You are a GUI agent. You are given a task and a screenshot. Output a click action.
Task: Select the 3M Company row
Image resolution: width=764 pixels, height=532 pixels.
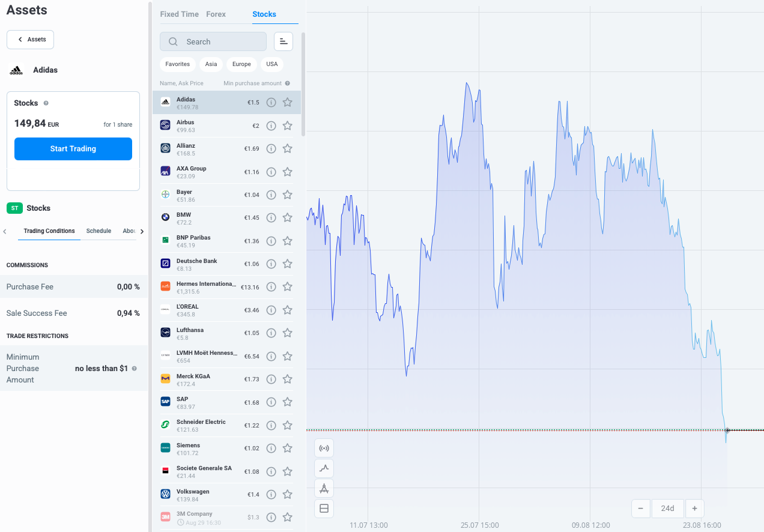point(226,518)
